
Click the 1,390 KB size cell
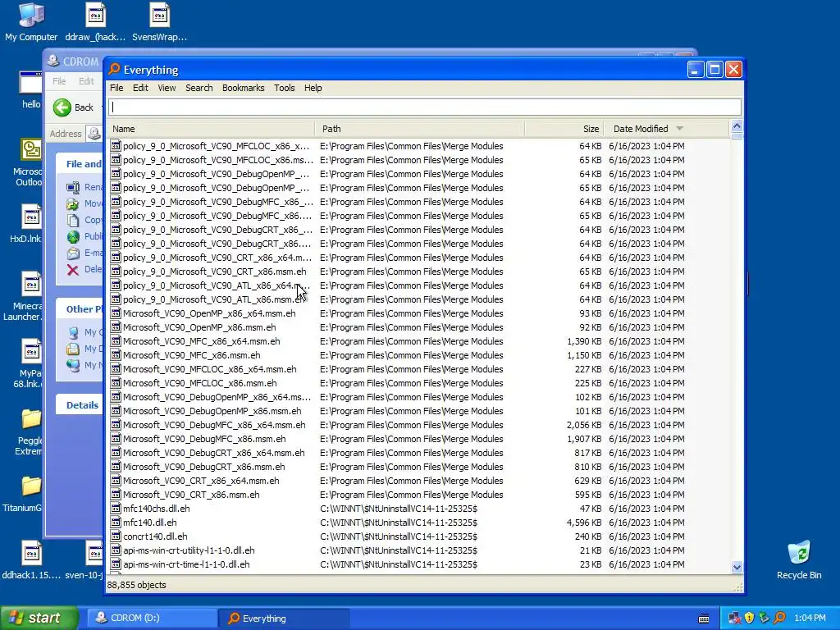tap(584, 341)
